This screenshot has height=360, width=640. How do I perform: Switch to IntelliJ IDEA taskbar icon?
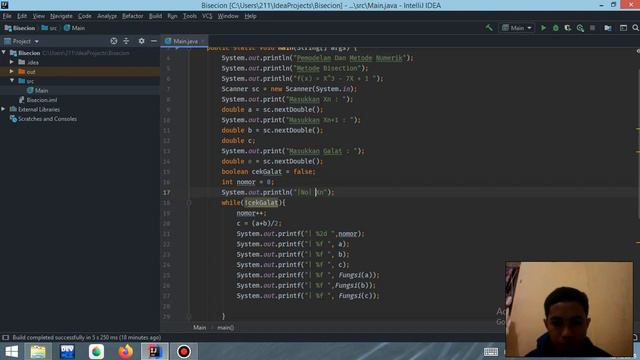click(x=155, y=351)
